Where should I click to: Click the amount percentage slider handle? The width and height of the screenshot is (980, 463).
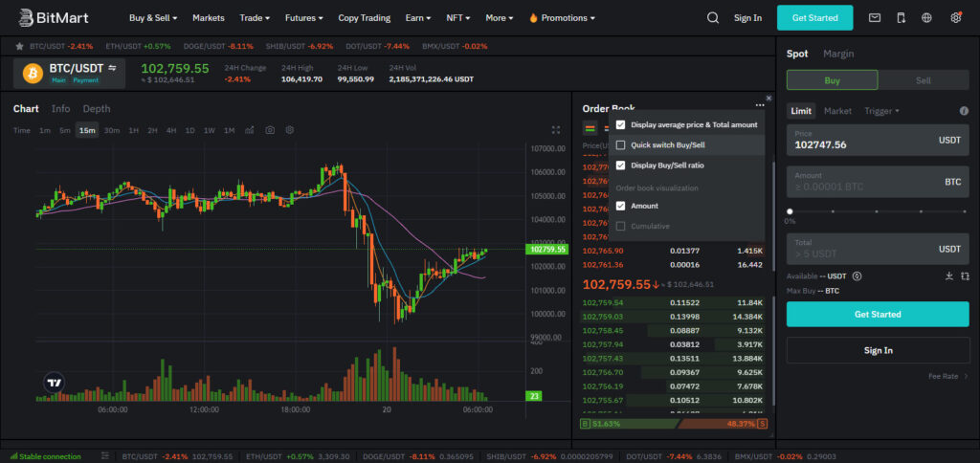(791, 211)
